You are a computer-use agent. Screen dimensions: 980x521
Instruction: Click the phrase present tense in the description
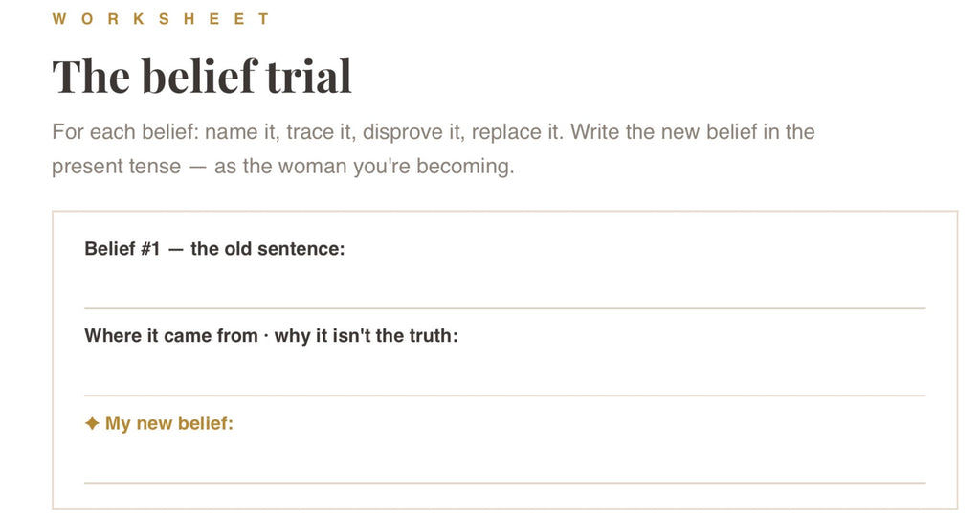116,167
